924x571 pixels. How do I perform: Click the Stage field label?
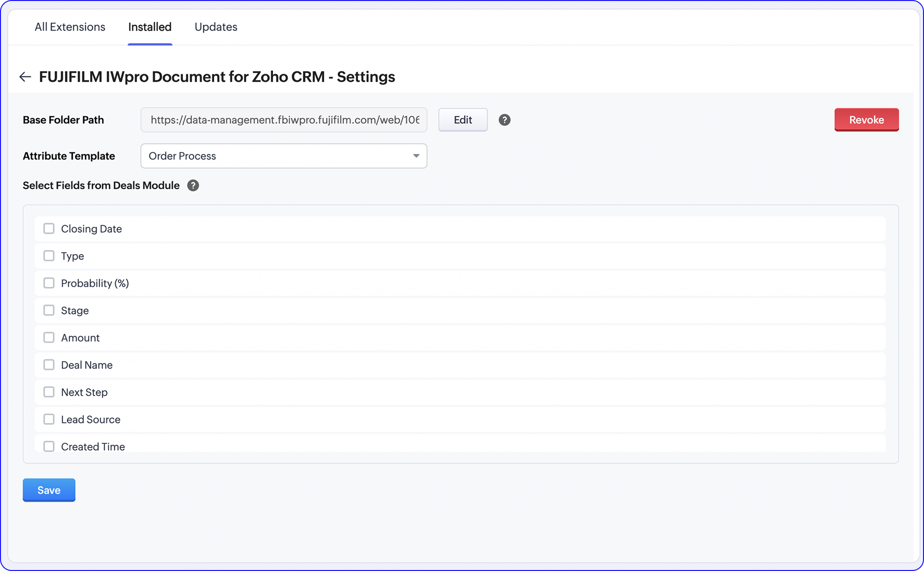pyautogui.click(x=75, y=311)
